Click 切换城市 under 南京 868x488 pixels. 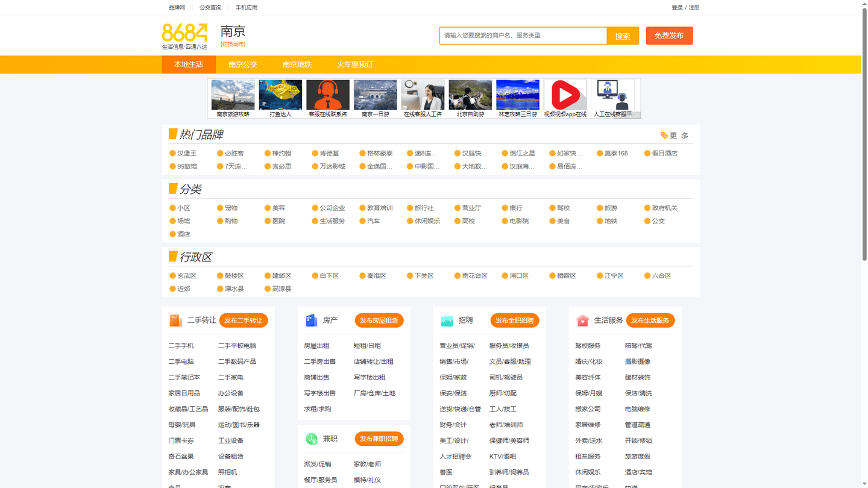[233, 44]
